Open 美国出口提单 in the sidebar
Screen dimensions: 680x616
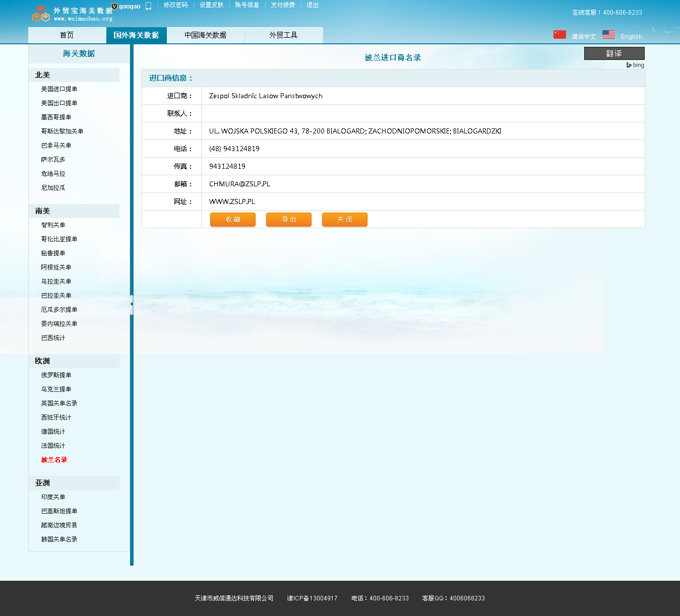tap(59, 103)
